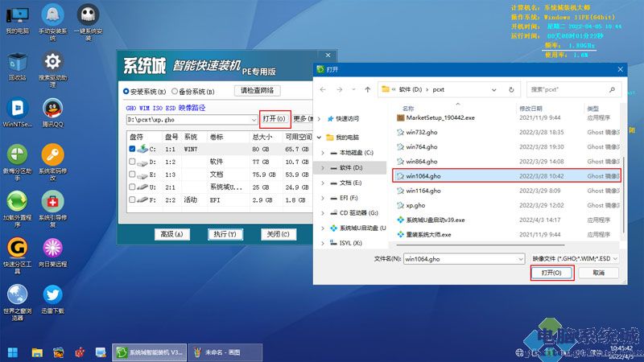Image resolution: width=644 pixels, height=362 pixels.
Task: Sort files by 类型 column header
Action: click(x=592, y=109)
